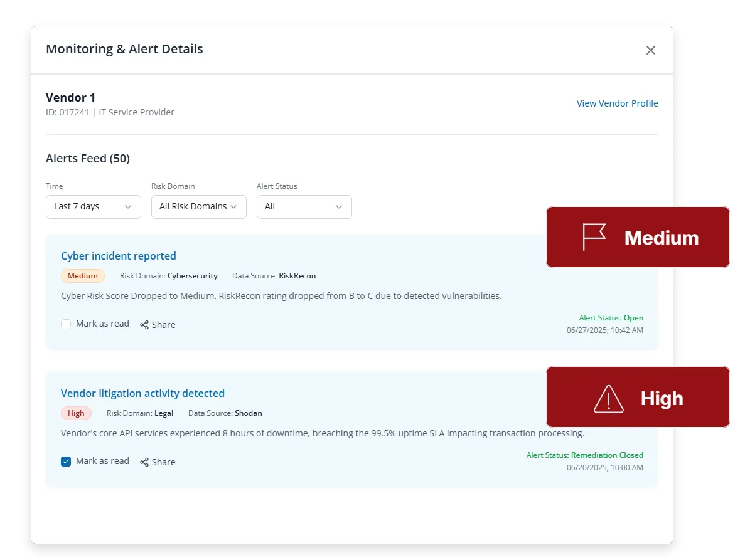745x560 pixels.
Task: Open Vendor litigation activity detected alert
Action: tap(142, 393)
